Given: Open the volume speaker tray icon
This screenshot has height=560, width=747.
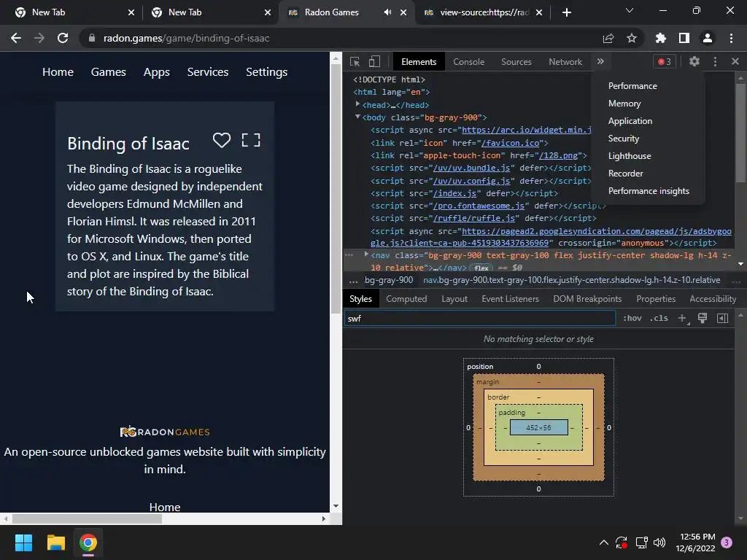Looking at the screenshot, I should pyautogui.click(x=659, y=542).
